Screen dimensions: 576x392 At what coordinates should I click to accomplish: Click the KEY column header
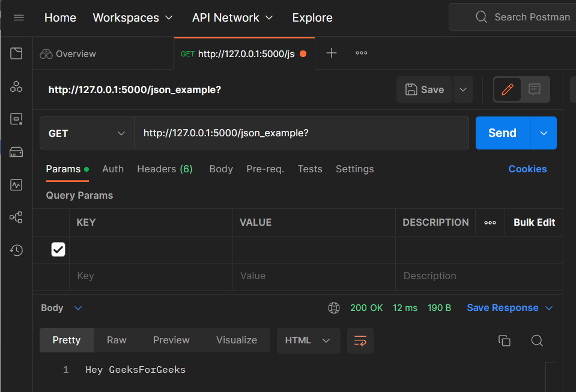(x=86, y=223)
